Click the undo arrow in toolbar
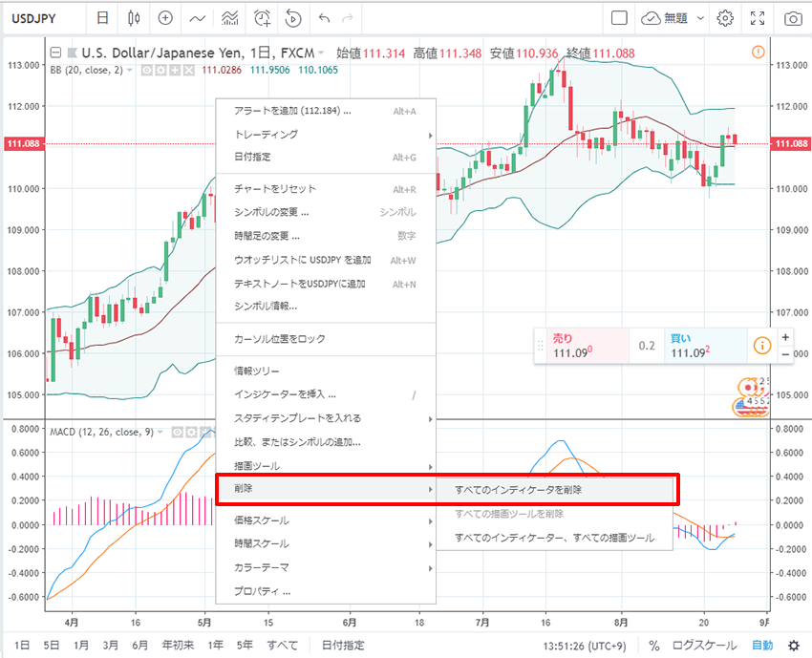 pyautogui.click(x=324, y=18)
